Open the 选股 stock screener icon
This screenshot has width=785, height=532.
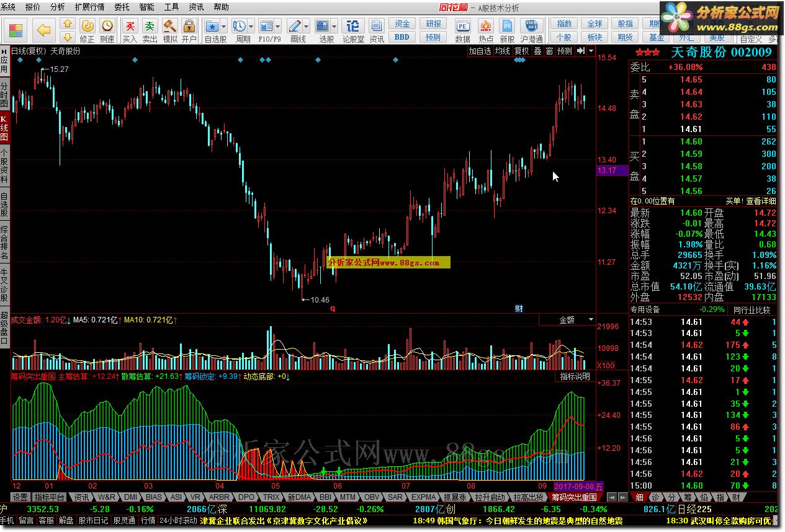point(323,27)
